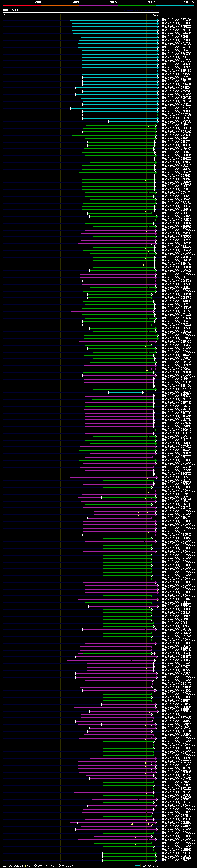The image size is (197, 868).
Task: Select the UniRef100_Q84P63 label
Action: click(176, 704)
